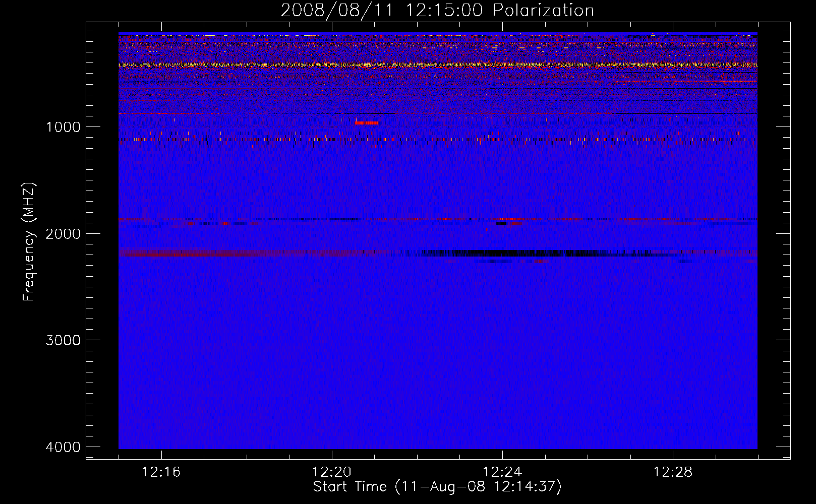Click the plot title '2008/08/11 12:15:00 Polarization'
This screenshot has width=816, height=504.
[437, 11]
